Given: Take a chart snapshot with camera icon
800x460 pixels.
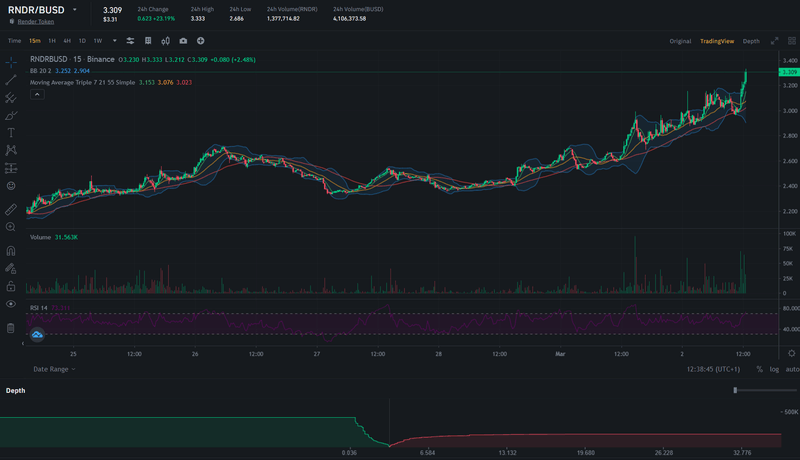Looking at the screenshot, I should tap(183, 41).
